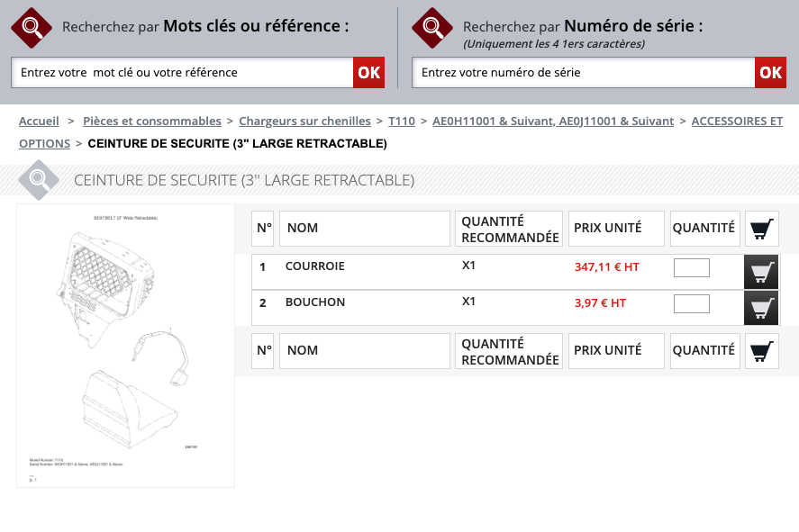Click the keyword search magnifier icon
Image resolution: width=799 pixels, height=532 pixels.
32,27
